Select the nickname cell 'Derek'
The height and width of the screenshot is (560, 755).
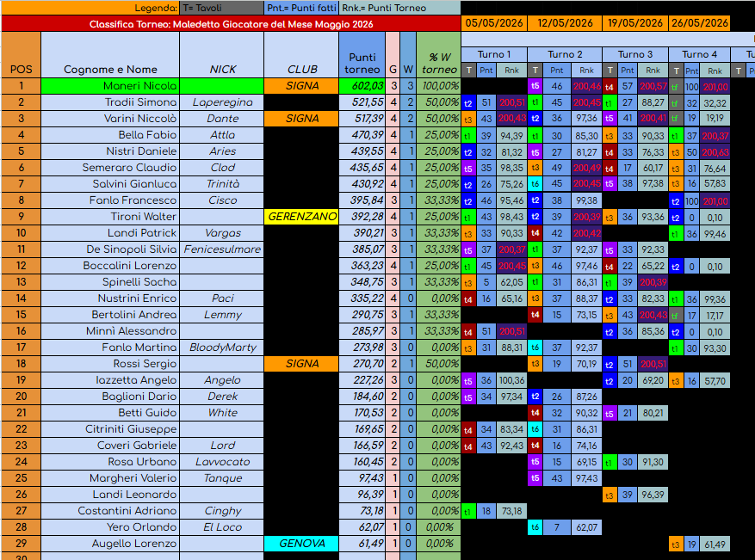point(222,397)
